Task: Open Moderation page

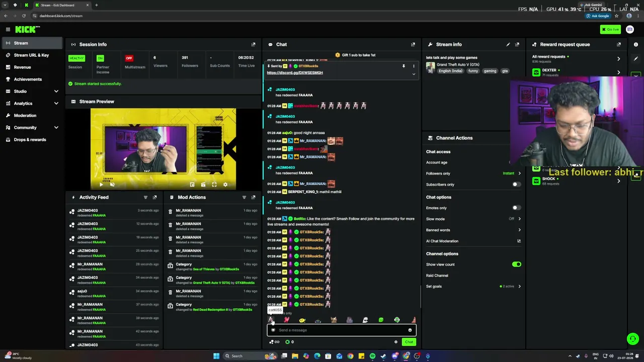Action: pos(31,115)
